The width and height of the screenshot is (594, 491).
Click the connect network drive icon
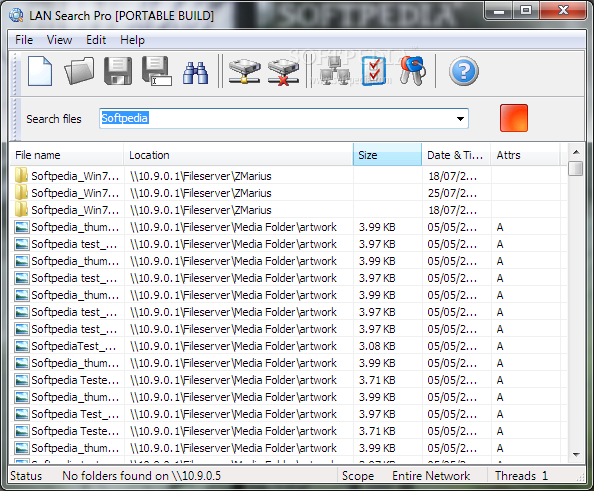pyautogui.click(x=244, y=71)
